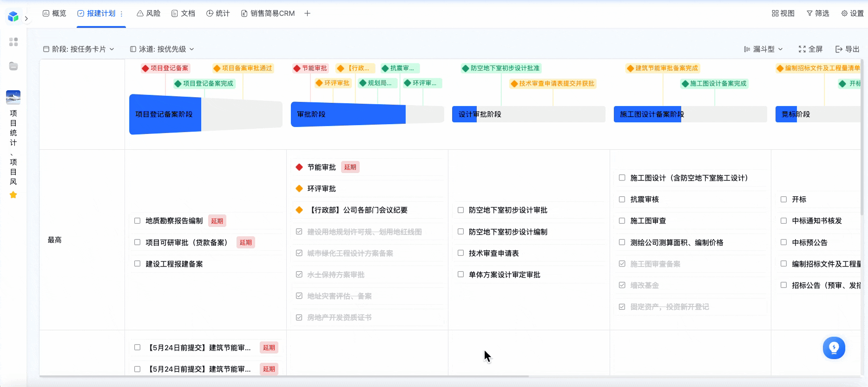Screen dimensions: 868x387
Task: Select the 节能审批 red milestone tag
Action: pyautogui.click(x=310, y=68)
